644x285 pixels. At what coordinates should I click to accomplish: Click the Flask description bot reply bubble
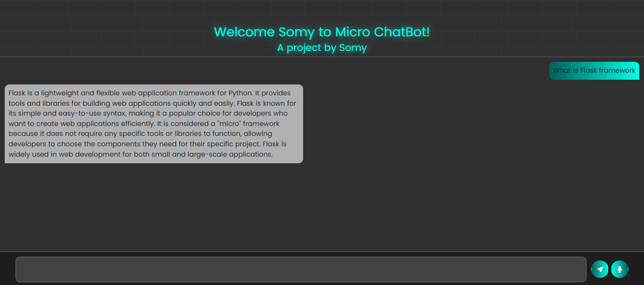pyautogui.click(x=154, y=124)
